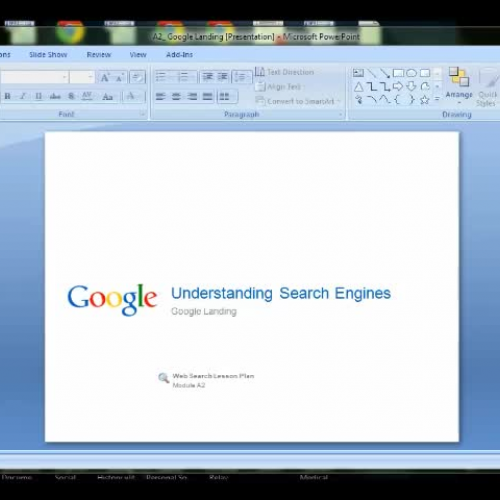Center the text
Image resolution: width=500 pixels, height=500 pixels.
click(x=176, y=97)
